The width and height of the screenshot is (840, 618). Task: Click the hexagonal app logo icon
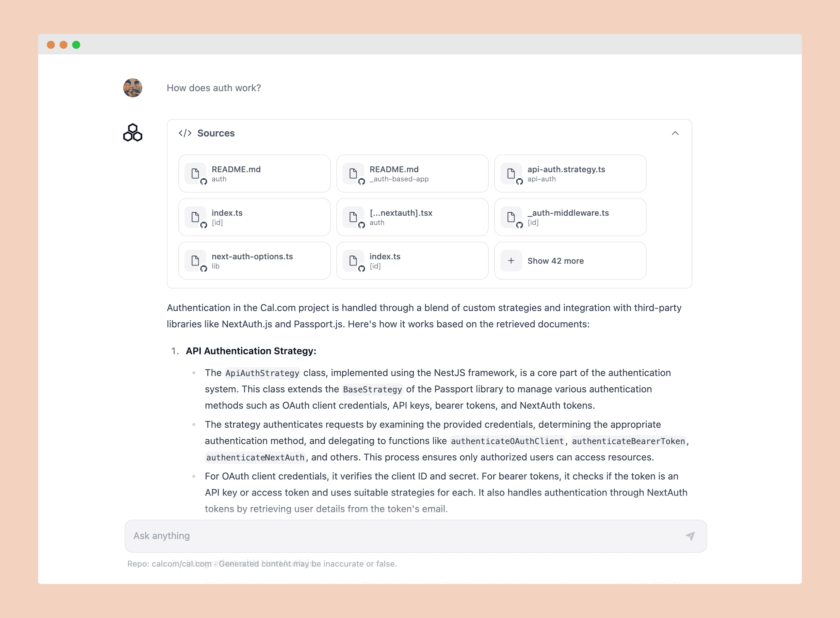pyautogui.click(x=133, y=132)
